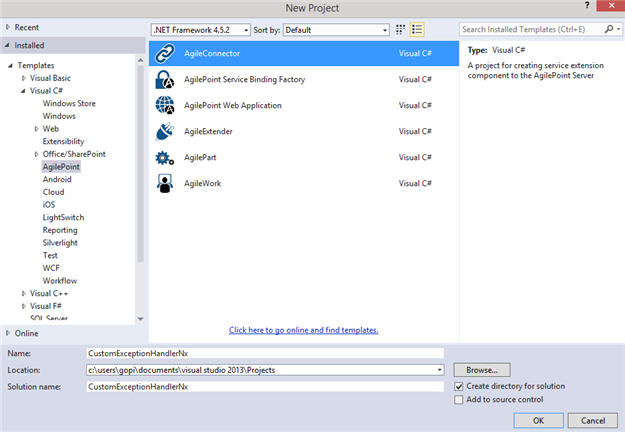Click the Cancel button
Image resolution: width=625 pixels, height=432 pixels.
tap(593, 420)
